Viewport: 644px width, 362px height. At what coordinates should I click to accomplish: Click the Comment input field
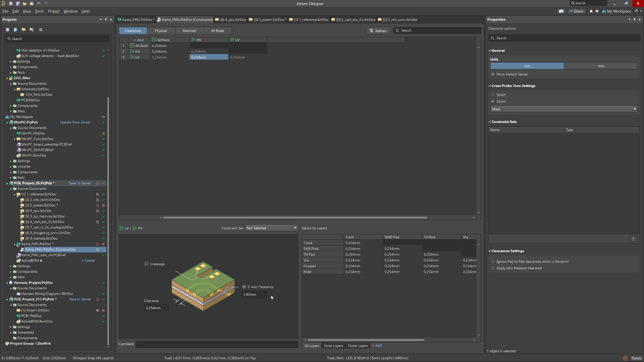coord(217,344)
